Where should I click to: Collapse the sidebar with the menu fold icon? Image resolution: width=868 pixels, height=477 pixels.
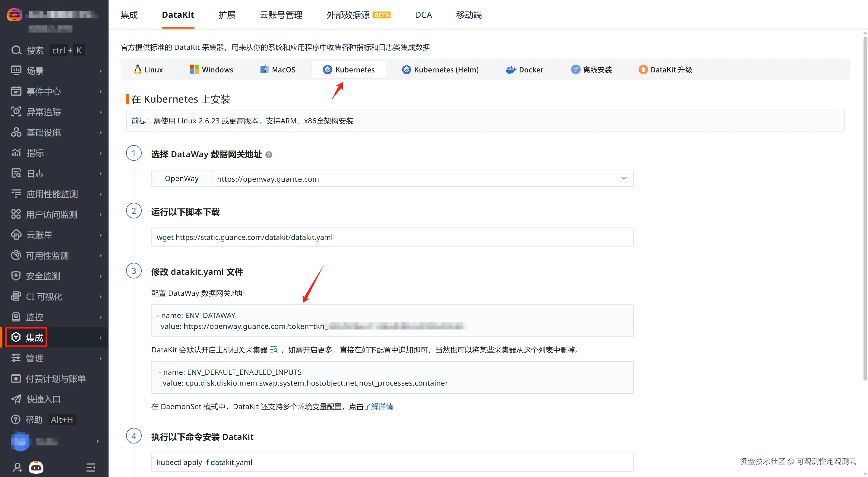click(91, 468)
